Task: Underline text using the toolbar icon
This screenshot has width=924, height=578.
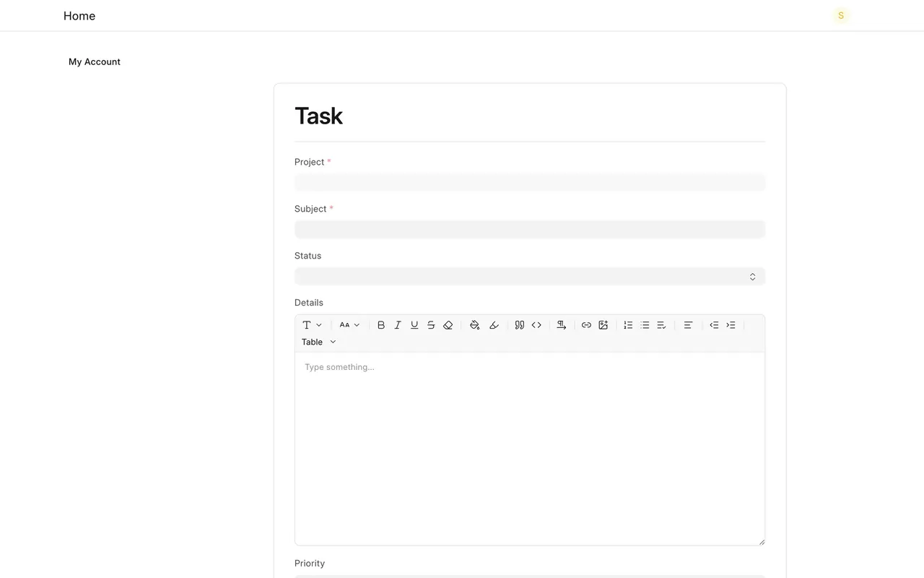Action: 414,325
